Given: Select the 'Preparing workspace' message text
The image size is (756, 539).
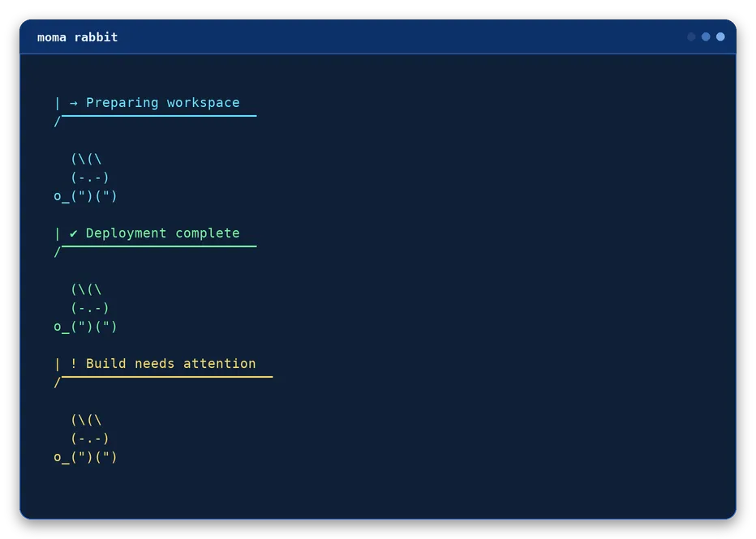Looking at the screenshot, I should coord(162,103).
